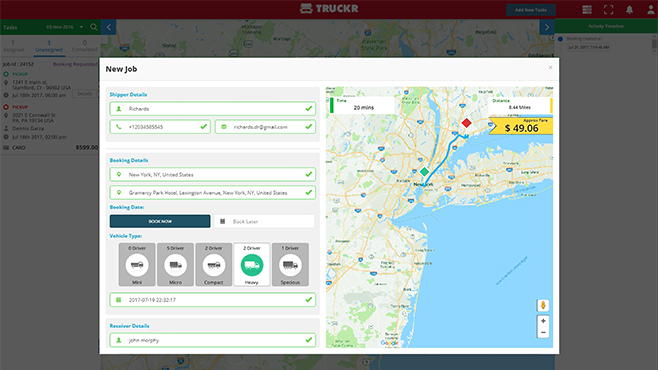Edit the shipper name field Richards

(x=213, y=109)
